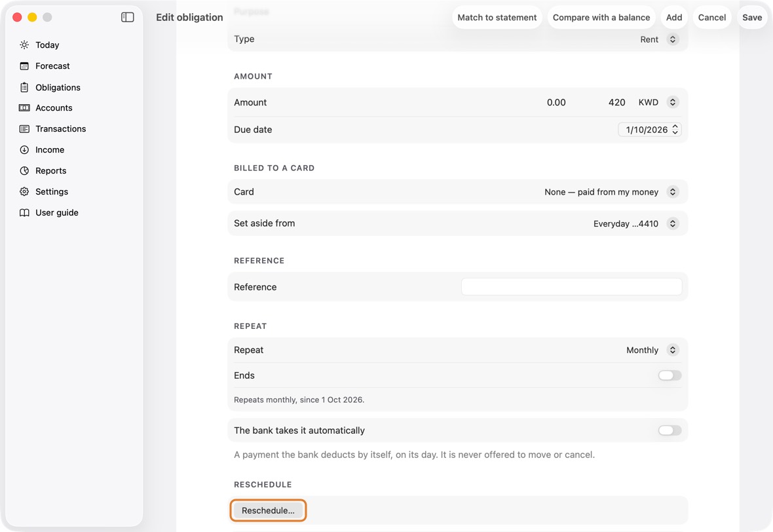The width and height of the screenshot is (773, 532).
Task: Enable the Ends toggle switch
Action: [669, 375]
